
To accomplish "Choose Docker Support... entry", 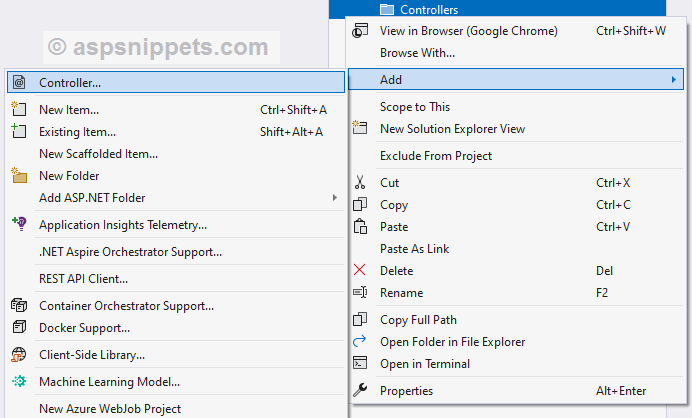I will (x=176, y=328).
